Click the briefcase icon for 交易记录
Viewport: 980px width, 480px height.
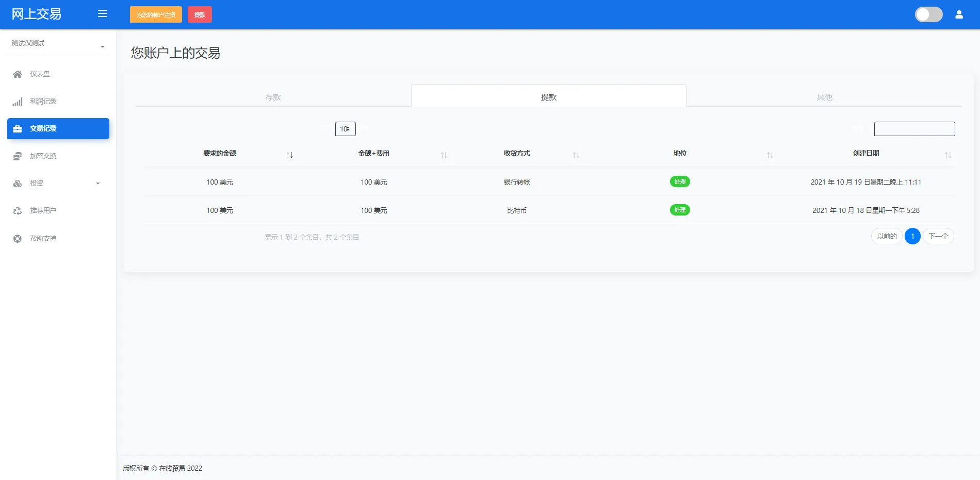(18, 129)
